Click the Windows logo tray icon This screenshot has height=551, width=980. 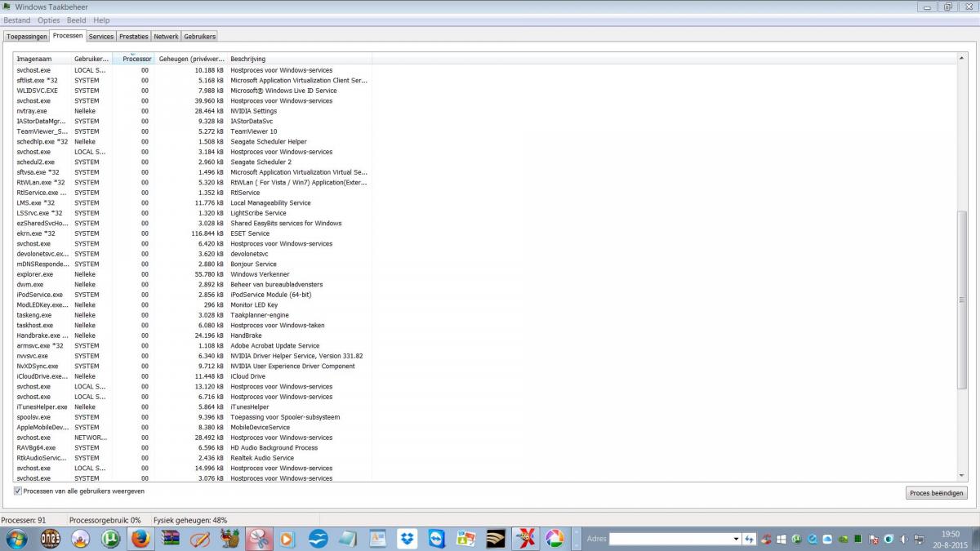click(x=782, y=539)
